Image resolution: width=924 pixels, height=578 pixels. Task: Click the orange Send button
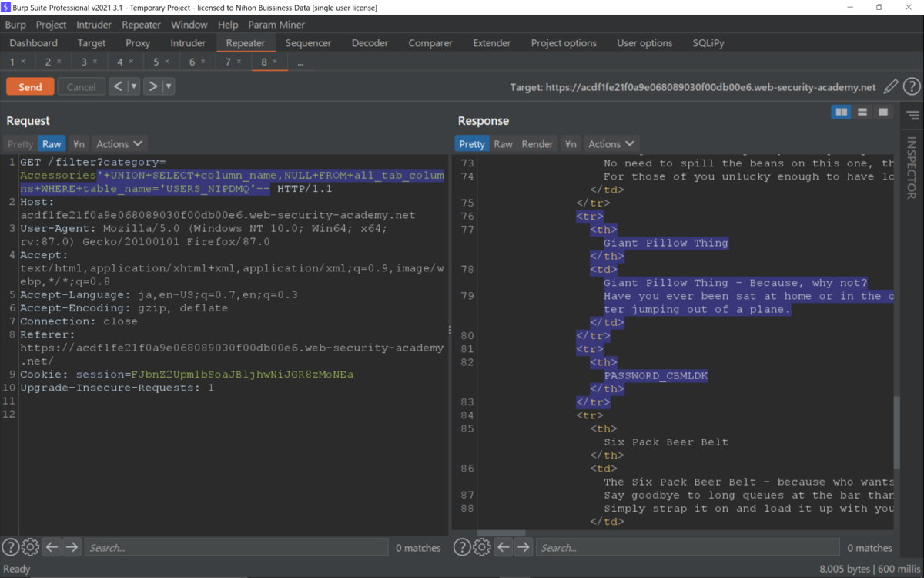click(x=30, y=87)
